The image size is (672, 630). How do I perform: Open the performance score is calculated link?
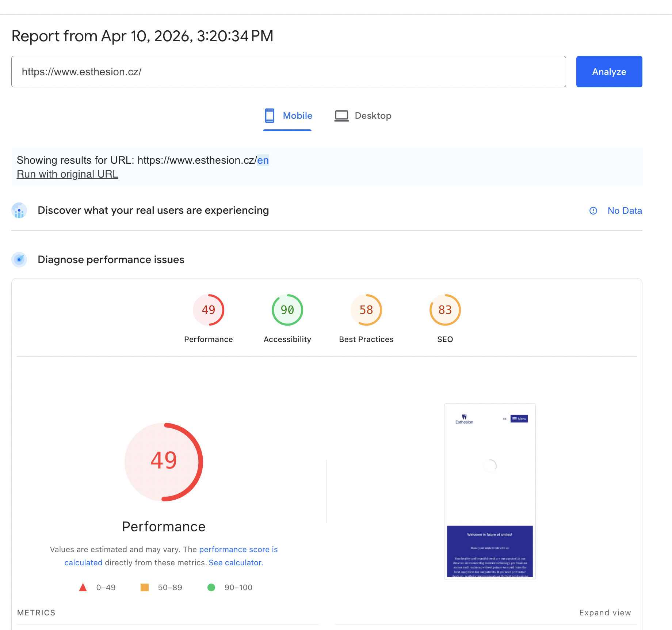238,550
